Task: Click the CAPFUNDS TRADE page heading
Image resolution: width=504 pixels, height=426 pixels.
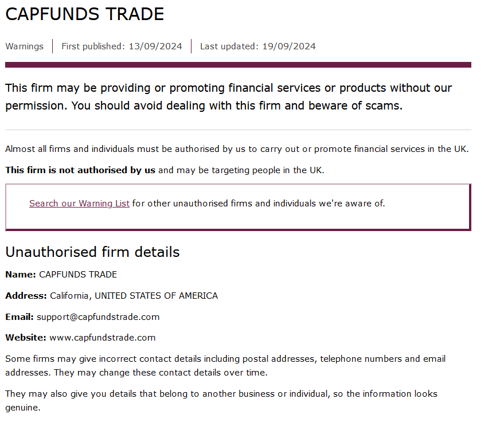Action: click(85, 14)
